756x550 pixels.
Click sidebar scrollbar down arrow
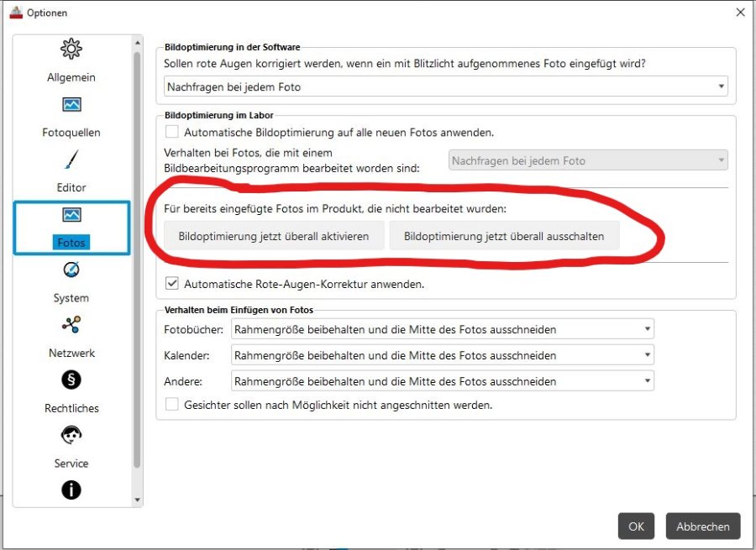coord(138,500)
